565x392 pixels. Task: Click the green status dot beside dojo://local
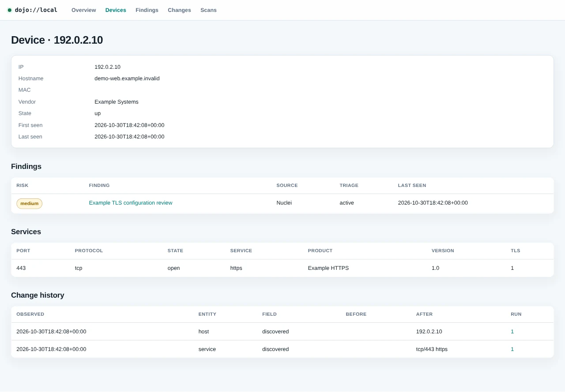tap(10, 10)
